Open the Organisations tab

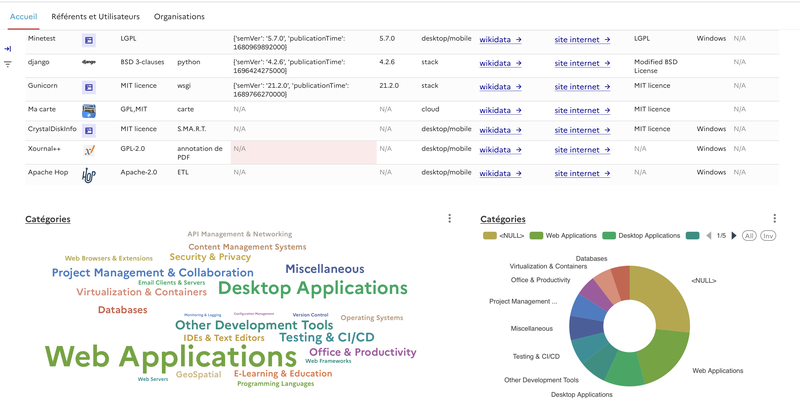pos(179,16)
